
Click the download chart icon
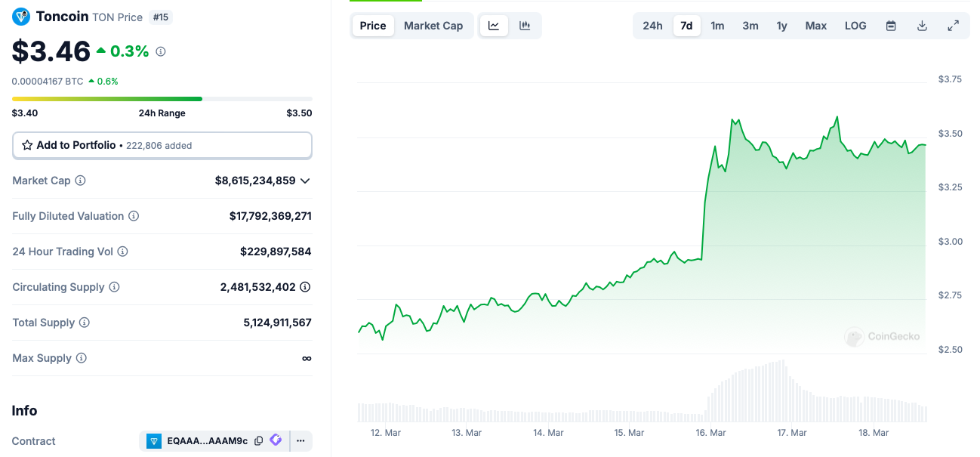[x=922, y=26]
